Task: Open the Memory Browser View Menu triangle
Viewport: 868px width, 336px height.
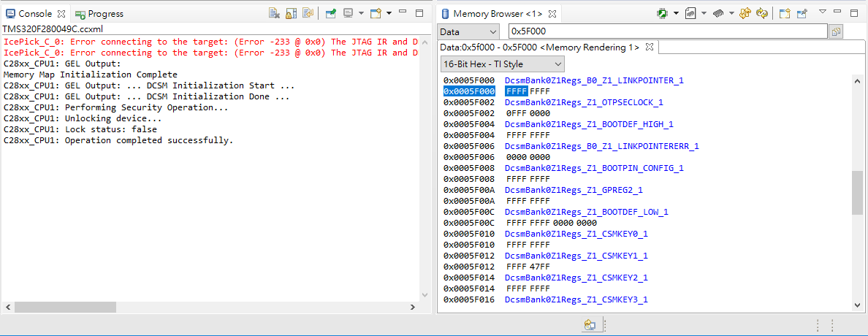Action: point(822,12)
